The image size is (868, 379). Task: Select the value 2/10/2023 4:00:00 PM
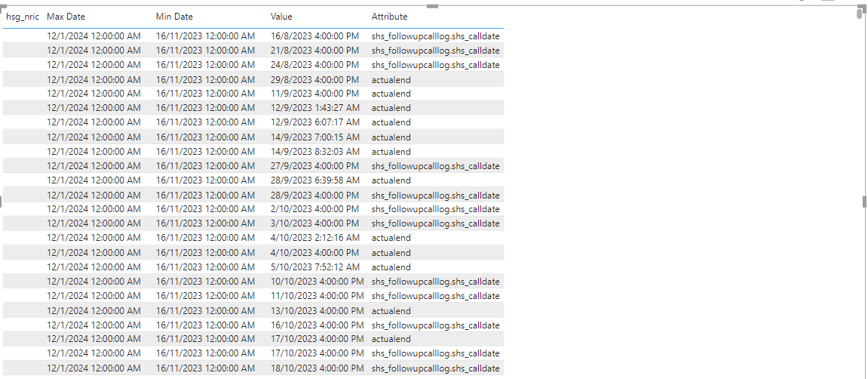click(314, 209)
